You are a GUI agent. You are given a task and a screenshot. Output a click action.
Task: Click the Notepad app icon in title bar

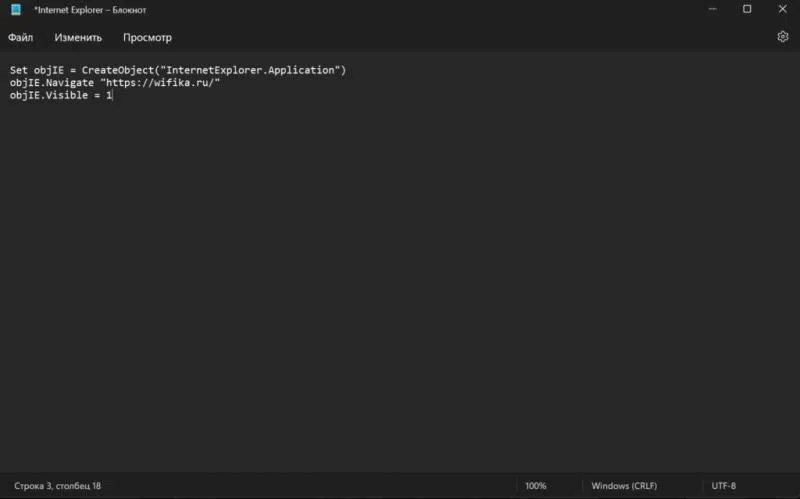pos(15,10)
